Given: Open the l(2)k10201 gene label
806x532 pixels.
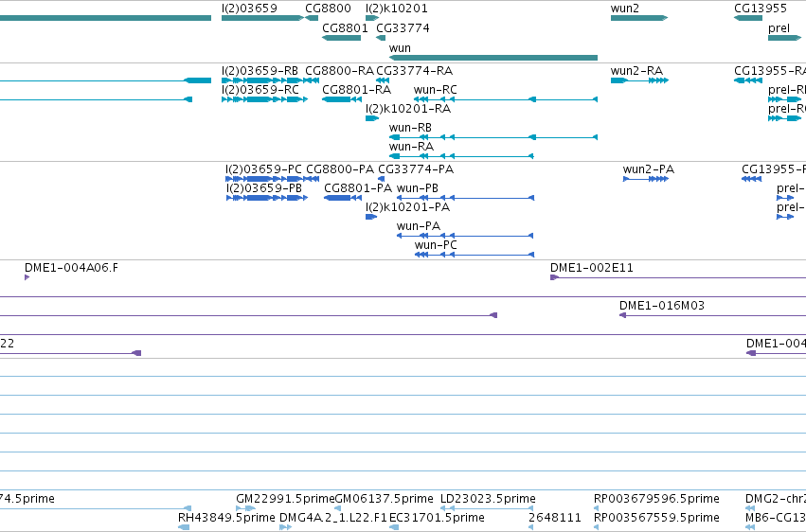Looking at the screenshot, I should click(396, 9).
